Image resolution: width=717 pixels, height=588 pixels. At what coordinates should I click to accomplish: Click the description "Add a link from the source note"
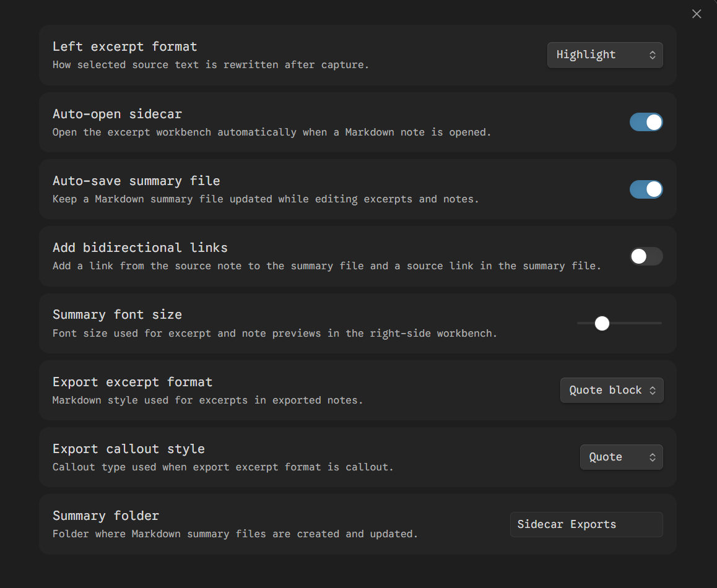pyautogui.click(x=326, y=266)
